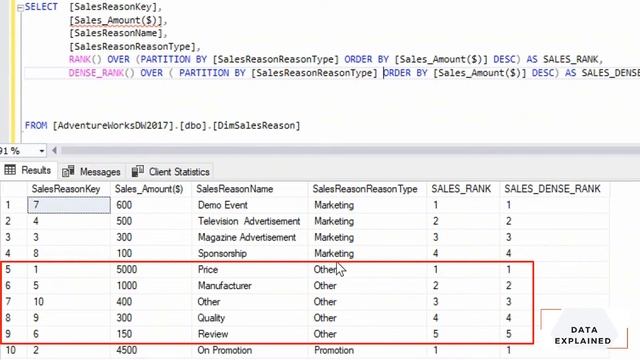Click the SalesReasonKey cell showing 10

point(69,302)
